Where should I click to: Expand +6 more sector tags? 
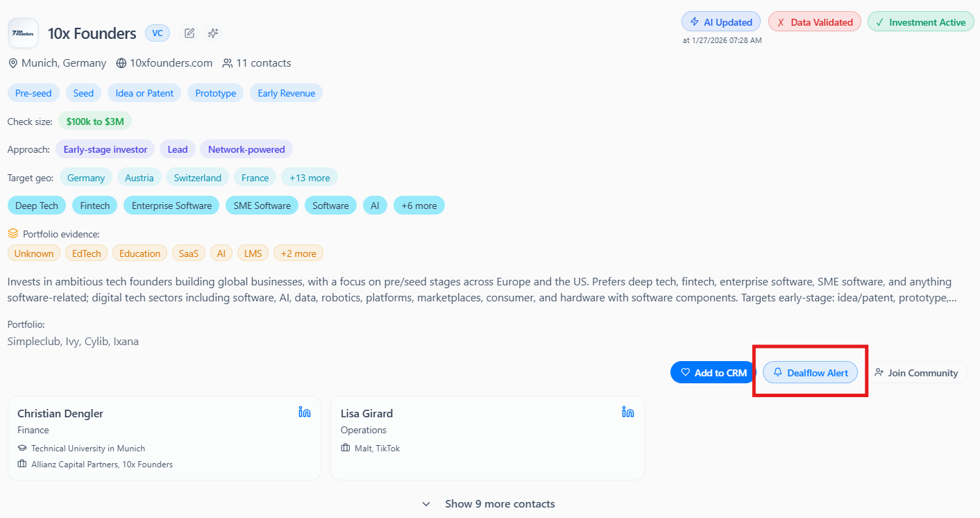pos(419,206)
